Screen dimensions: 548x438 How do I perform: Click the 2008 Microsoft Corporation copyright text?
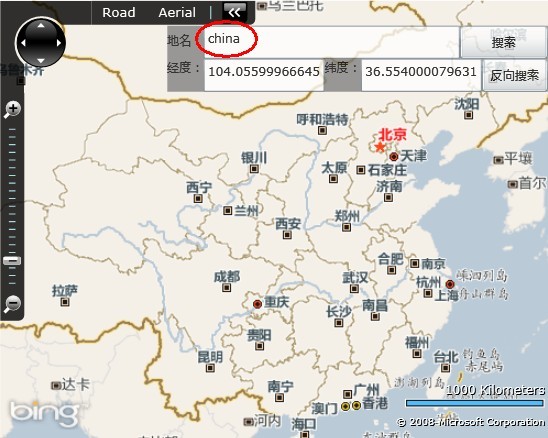[470, 422]
